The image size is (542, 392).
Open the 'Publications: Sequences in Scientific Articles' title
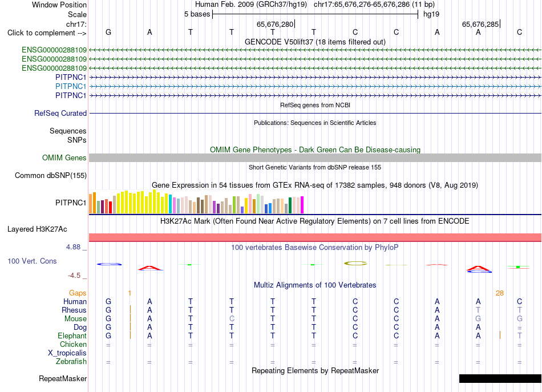[315, 123]
